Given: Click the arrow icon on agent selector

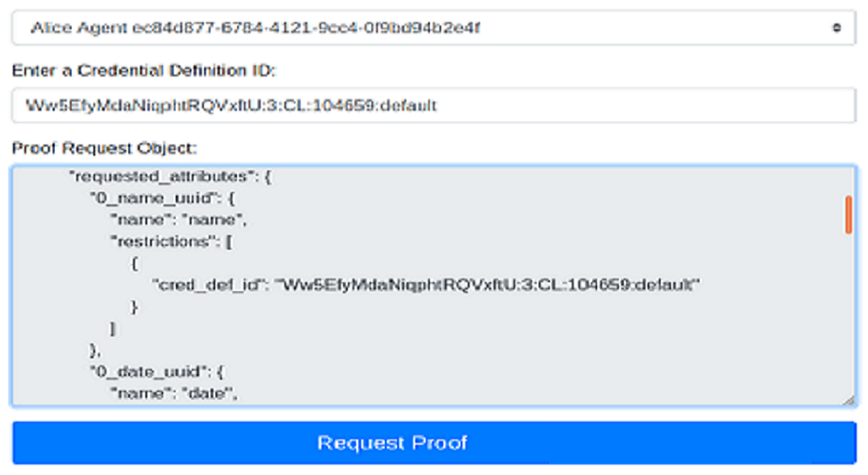Looking at the screenshot, I should 836,28.
